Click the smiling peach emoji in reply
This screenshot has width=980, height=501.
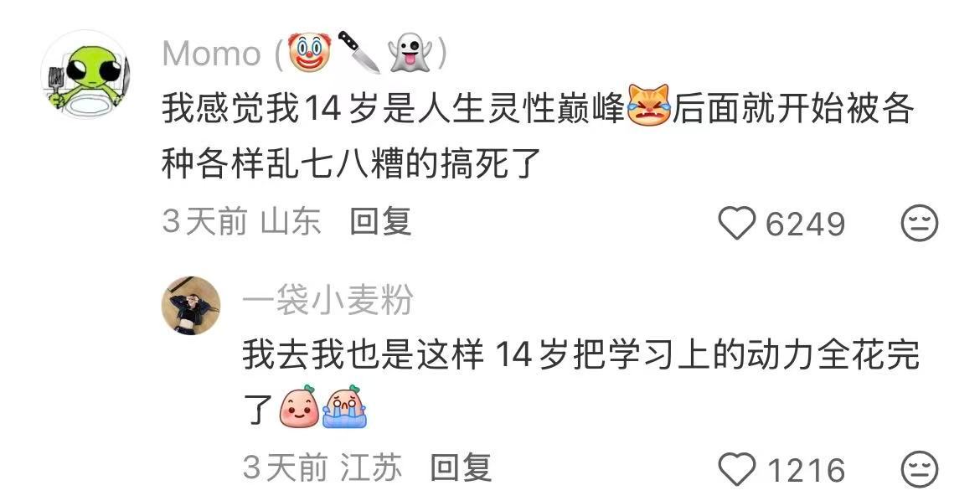click(x=299, y=406)
